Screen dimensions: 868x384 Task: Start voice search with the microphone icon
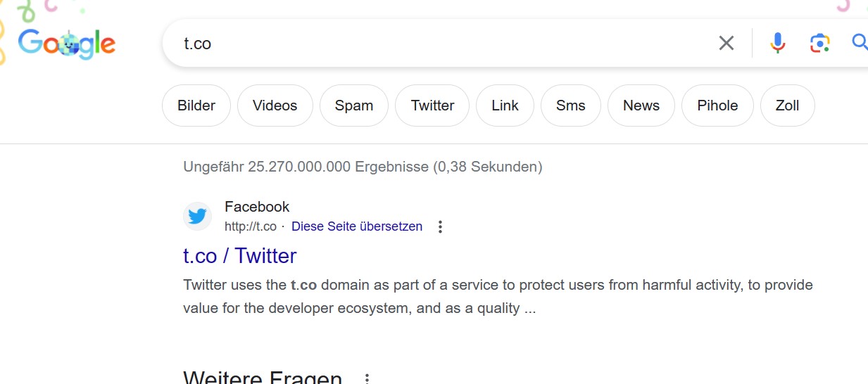click(x=777, y=44)
